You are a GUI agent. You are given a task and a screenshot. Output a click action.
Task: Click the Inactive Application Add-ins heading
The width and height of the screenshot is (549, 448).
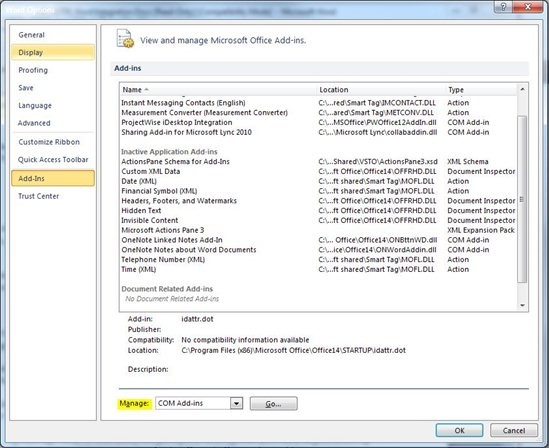169,152
